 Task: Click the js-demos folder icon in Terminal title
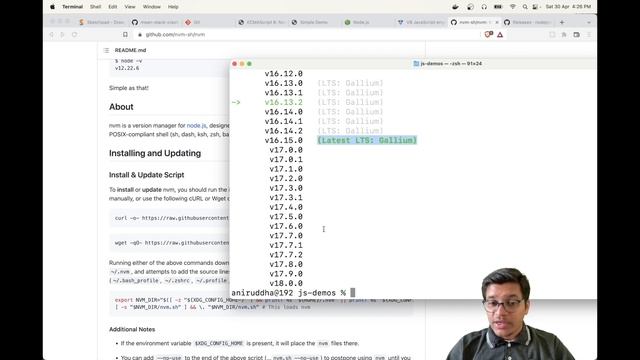coord(416,64)
